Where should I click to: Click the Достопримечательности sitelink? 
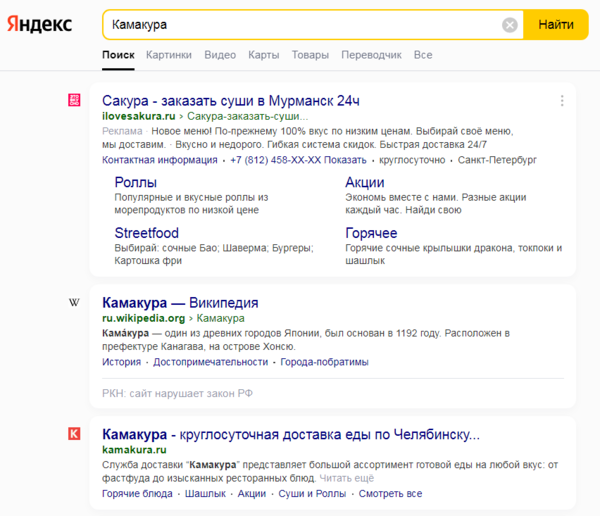[x=210, y=362]
